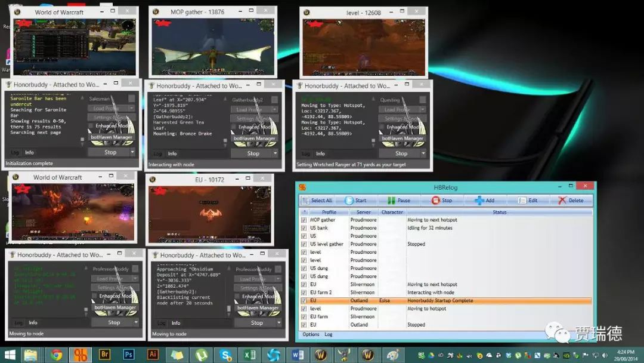Pause profiles using HBRelog Pause button
The image size is (644, 363).
point(399,201)
